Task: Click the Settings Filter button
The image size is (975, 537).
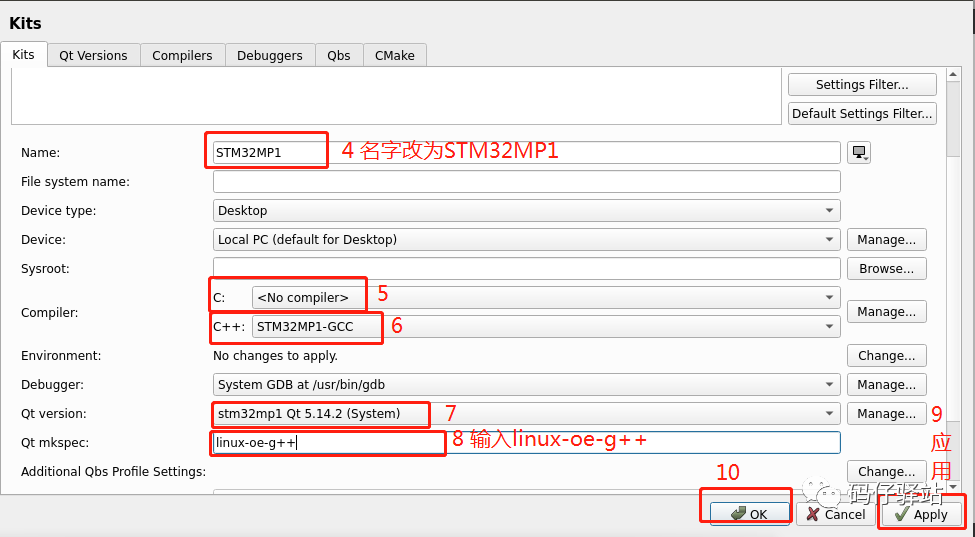Action: [862, 85]
